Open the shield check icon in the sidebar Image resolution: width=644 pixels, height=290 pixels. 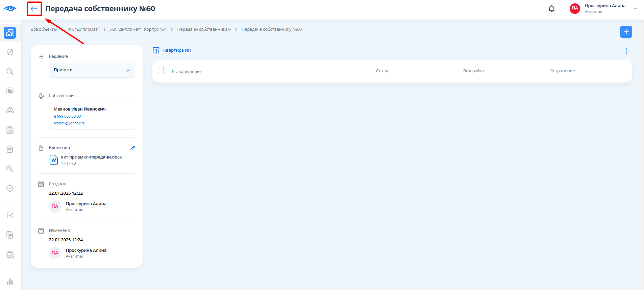10,188
